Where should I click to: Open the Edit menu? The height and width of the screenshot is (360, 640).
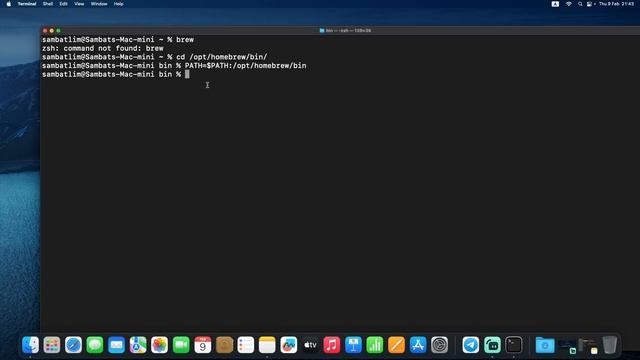[63, 4]
